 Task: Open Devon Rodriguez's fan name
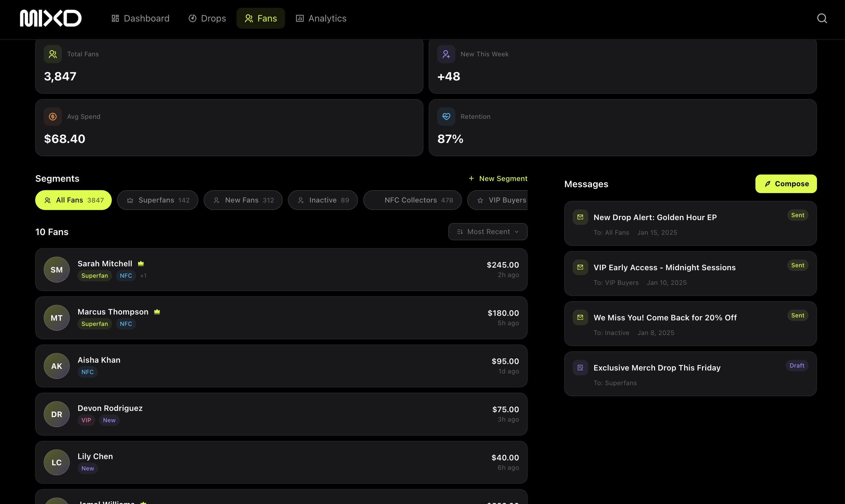coord(110,408)
